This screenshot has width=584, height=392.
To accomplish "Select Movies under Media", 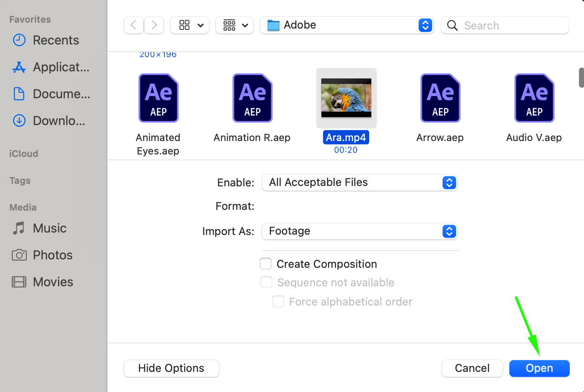I will tap(43, 282).
